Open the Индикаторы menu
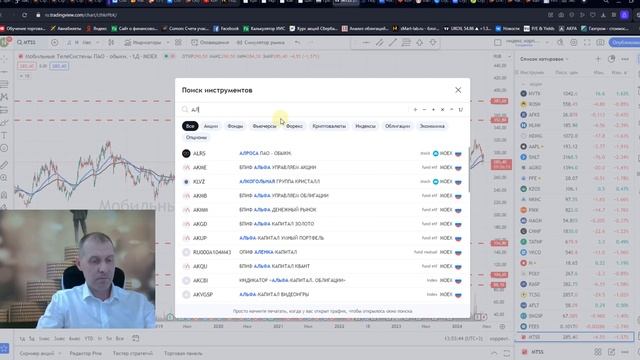Image resolution: width=640 pixels, height=360 pixels. [x=143, y=42]
